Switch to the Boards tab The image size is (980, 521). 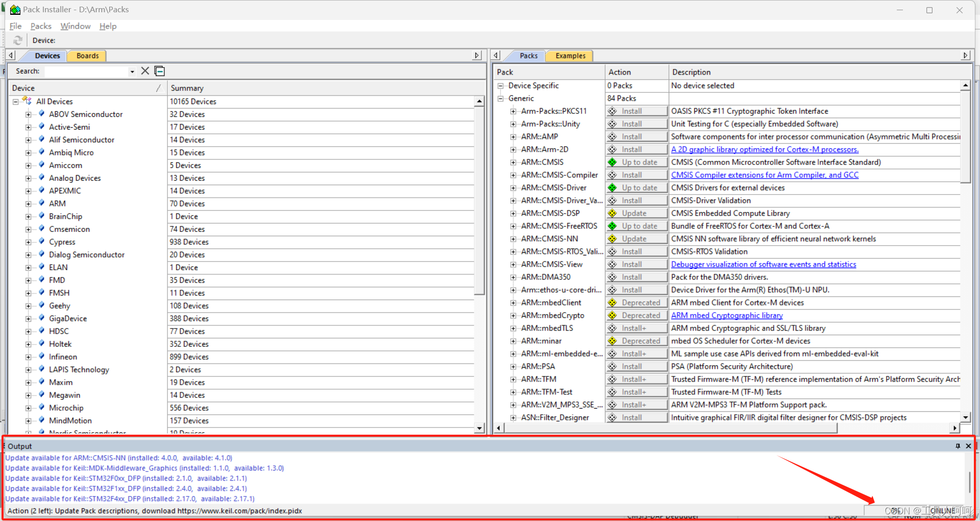[x=88, y=56]
